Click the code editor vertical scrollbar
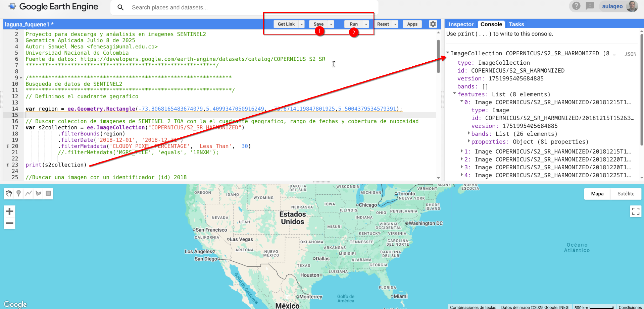The width and height of the screenshot is (644, 309). coord(438,56)
